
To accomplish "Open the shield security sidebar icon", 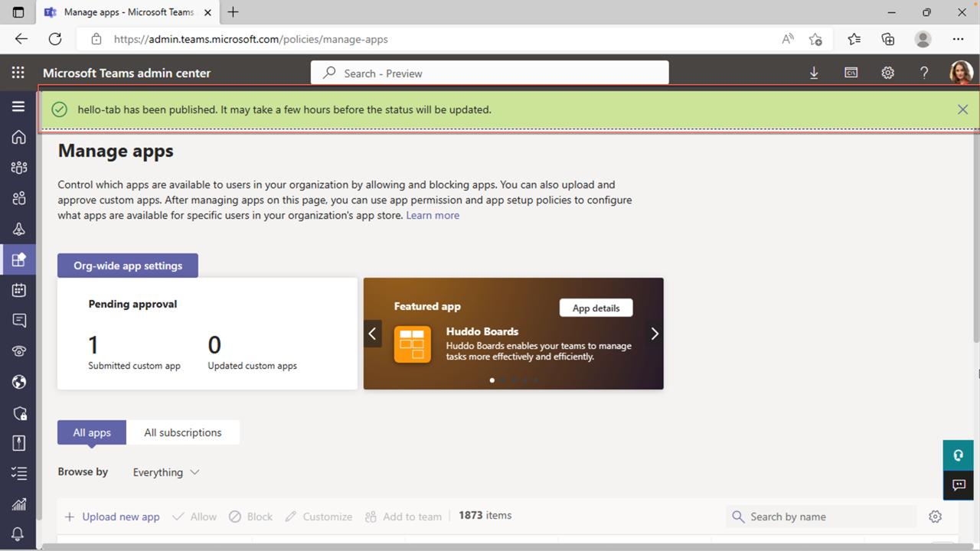I will pos(18,412).
